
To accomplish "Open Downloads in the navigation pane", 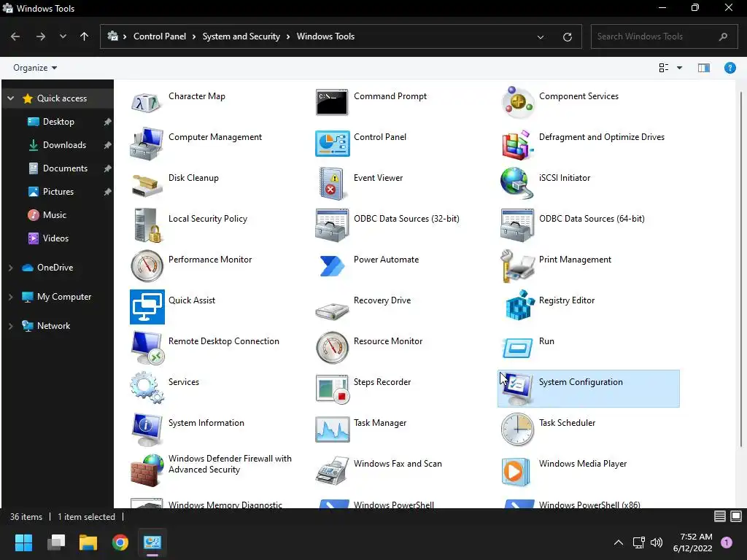I will (64, 145).
